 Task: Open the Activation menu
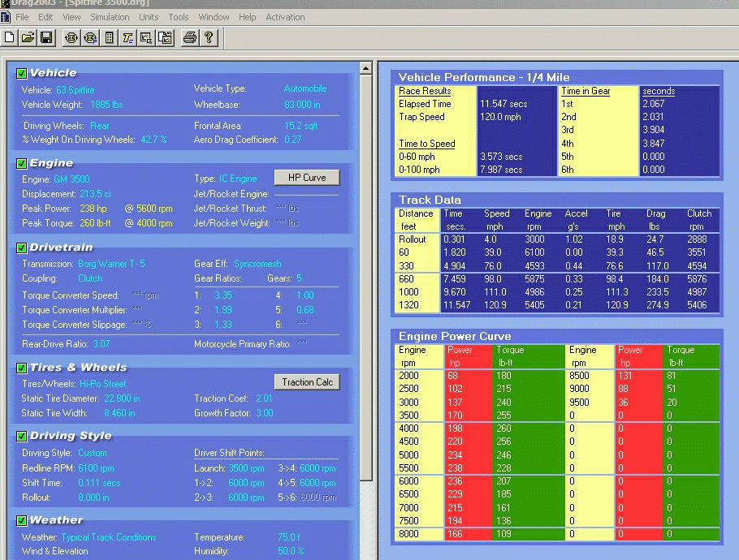(x=285, y=17)
